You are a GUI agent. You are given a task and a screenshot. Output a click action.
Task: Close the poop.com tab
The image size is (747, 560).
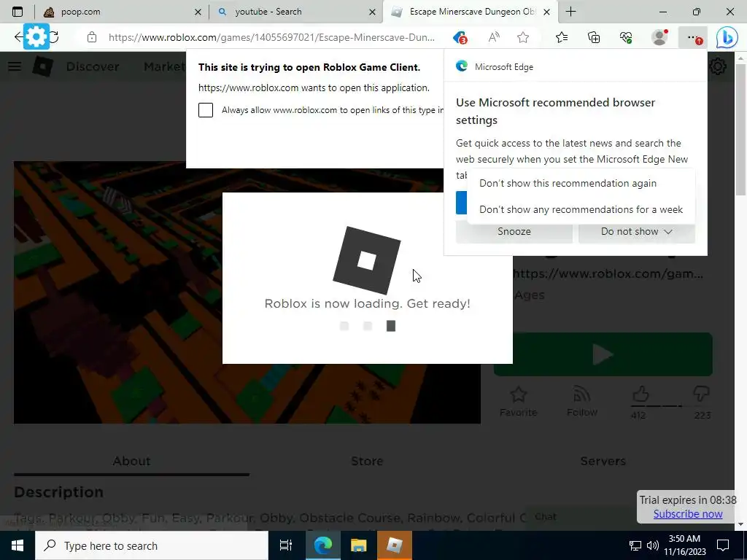198,12
